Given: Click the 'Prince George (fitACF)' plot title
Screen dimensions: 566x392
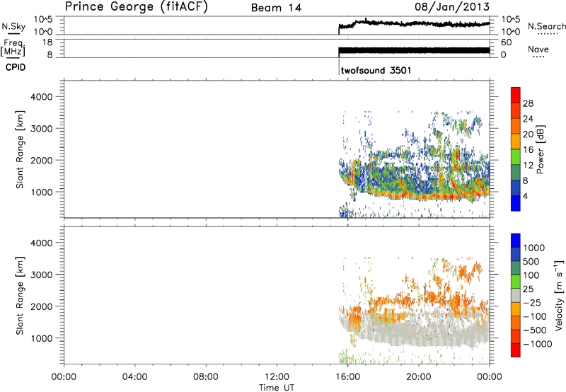Looking at the screenshot, I should click(137, 7).
